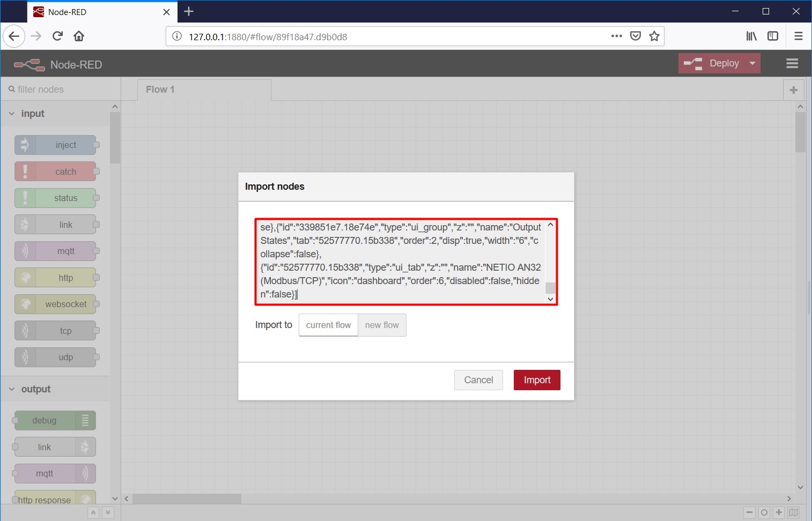Screen dimensions: 812x521
Task: Select the input mqtt node in palette
Action: (x=55, y=251)
